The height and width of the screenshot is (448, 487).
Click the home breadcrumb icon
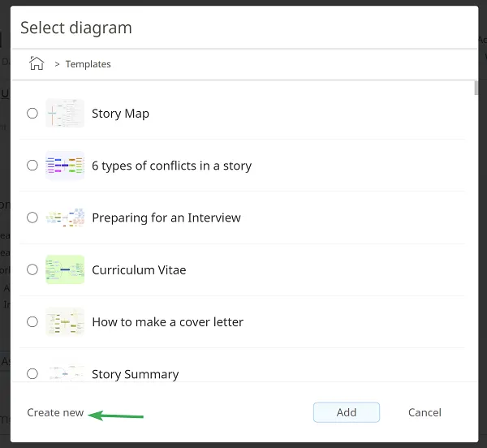[36, 63]
